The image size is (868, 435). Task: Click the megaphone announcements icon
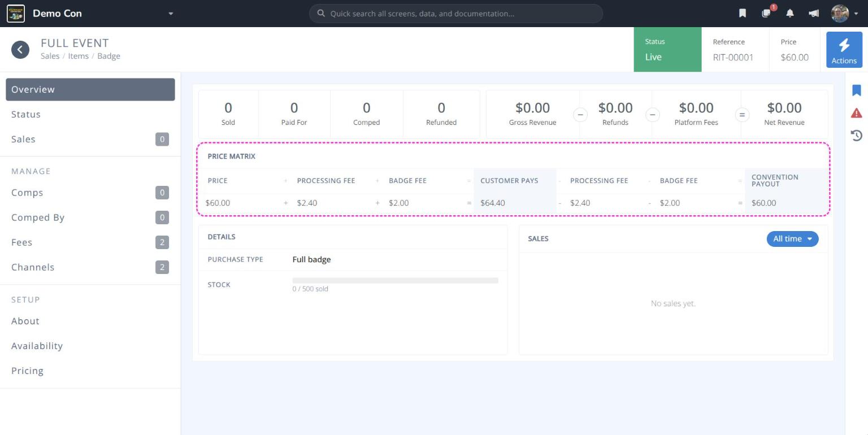tap(814, 14)
